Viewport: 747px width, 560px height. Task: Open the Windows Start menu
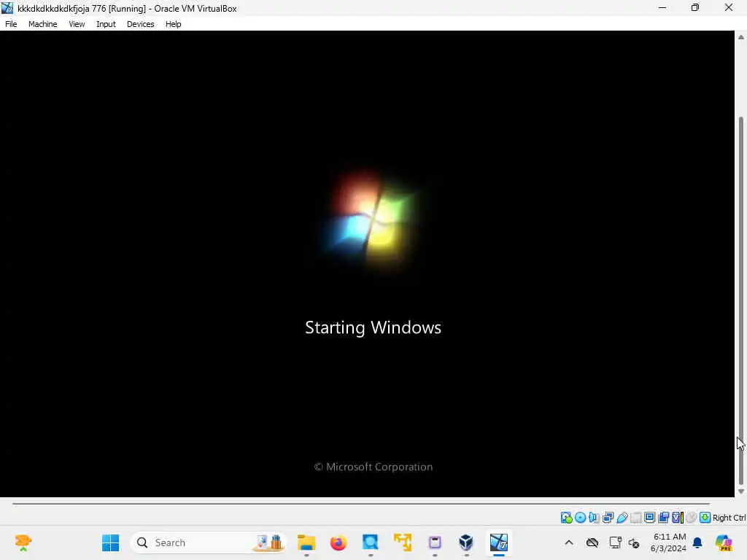(111, 542)
